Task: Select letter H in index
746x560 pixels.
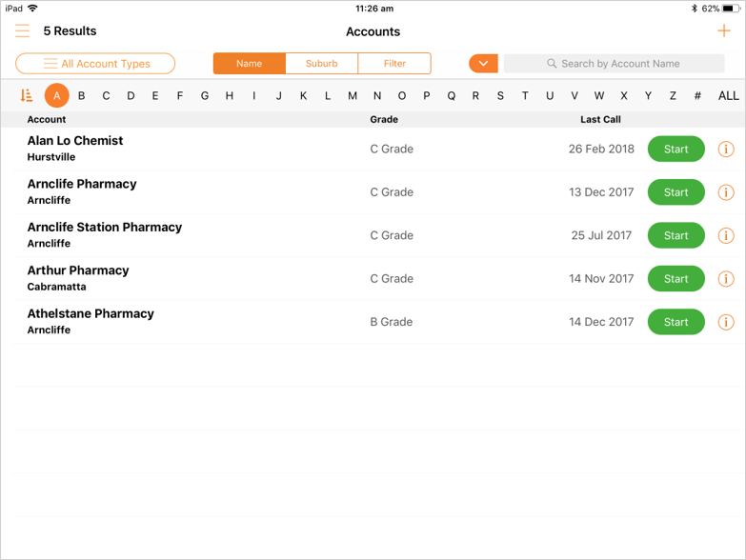Action: [x=230, y=96]
